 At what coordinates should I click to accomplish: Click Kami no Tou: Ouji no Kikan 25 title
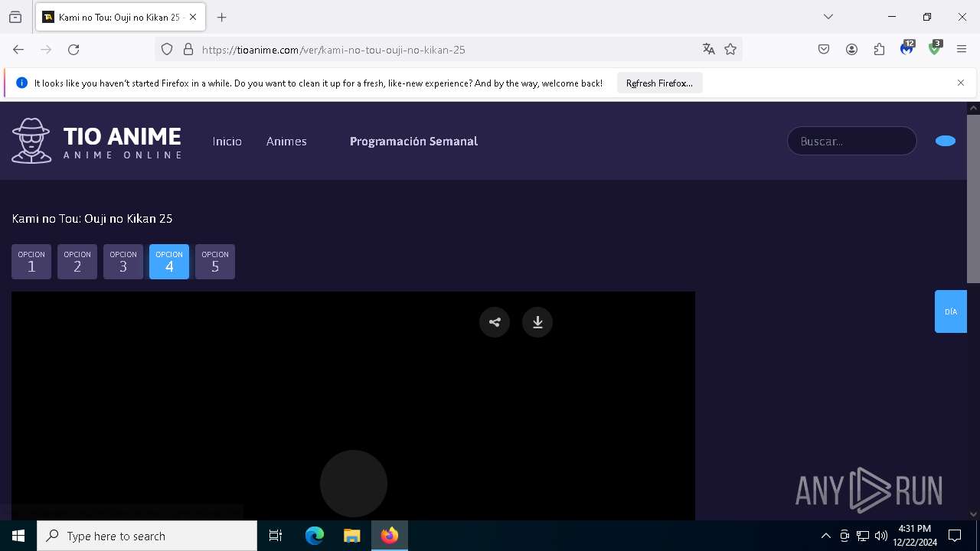click(x=92, y=219)
